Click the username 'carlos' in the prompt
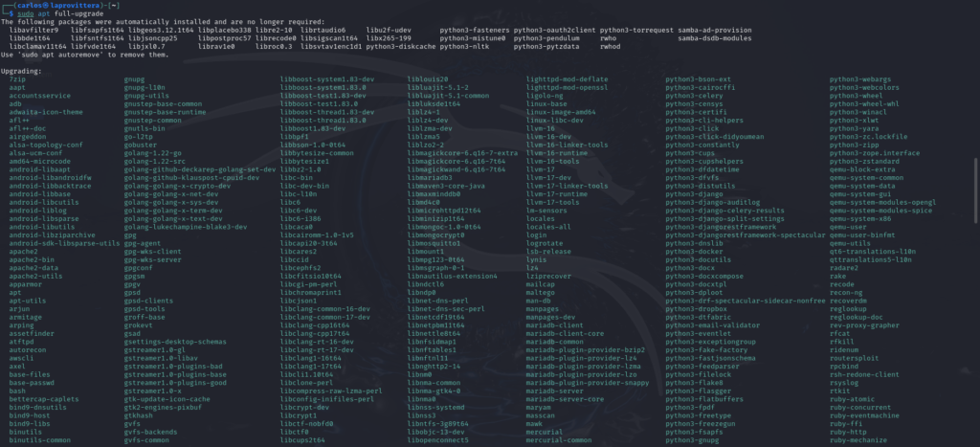Image resolution: width=980 pixels, height=447 pixels. coord(26,5)
